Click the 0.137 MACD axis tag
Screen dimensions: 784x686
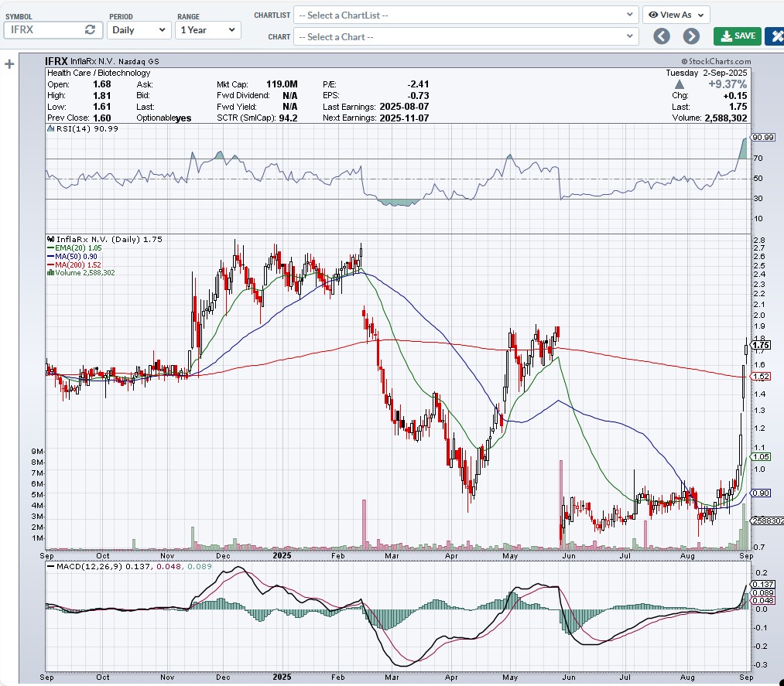(763, 584)
